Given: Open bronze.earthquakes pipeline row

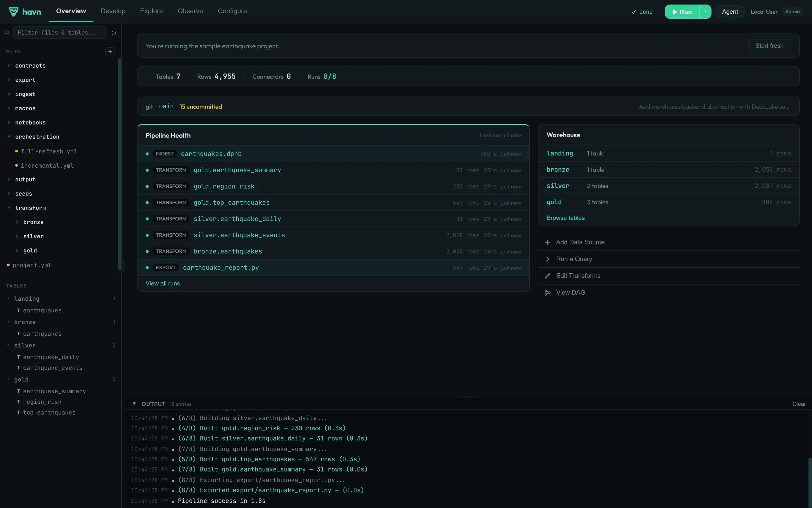Looking at the screenshot, I should pos(333,251).
